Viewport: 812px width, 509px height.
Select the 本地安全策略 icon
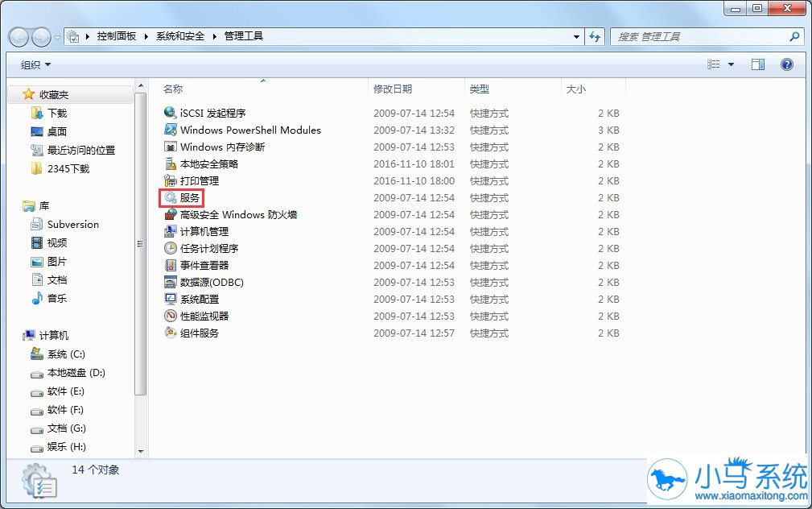170,163
